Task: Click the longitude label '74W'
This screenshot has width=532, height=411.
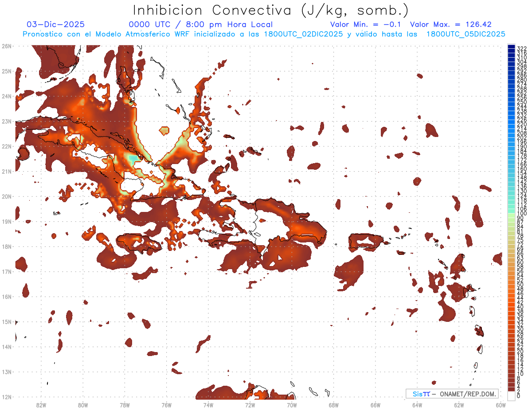Action: [x=208, y=405]
